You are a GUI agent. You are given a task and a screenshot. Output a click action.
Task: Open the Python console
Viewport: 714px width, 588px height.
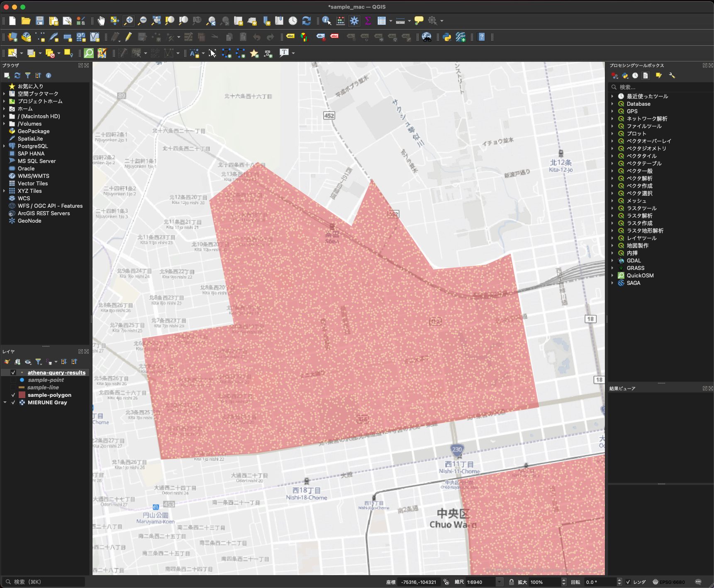coord(447,37)
